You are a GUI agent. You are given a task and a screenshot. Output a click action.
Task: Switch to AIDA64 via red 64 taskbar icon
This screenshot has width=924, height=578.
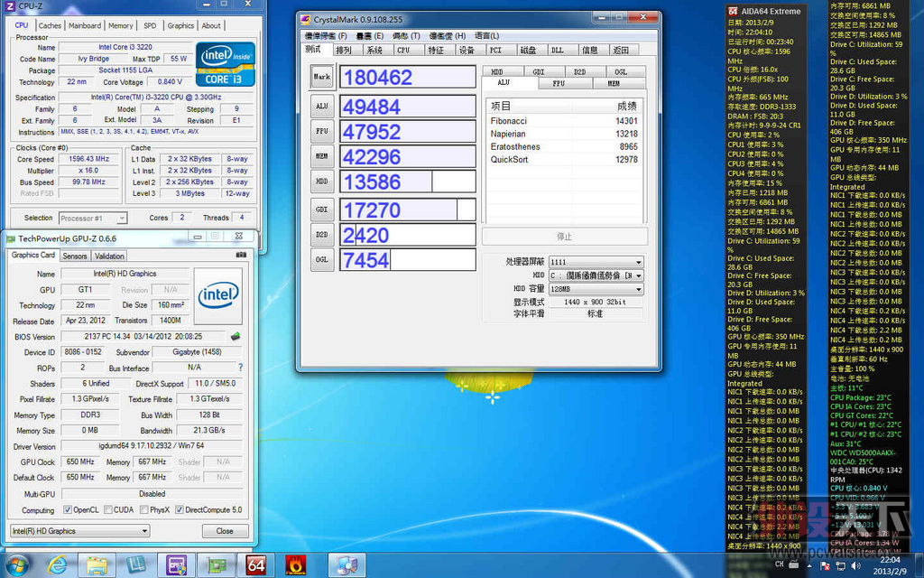click(x=255, y=565)
